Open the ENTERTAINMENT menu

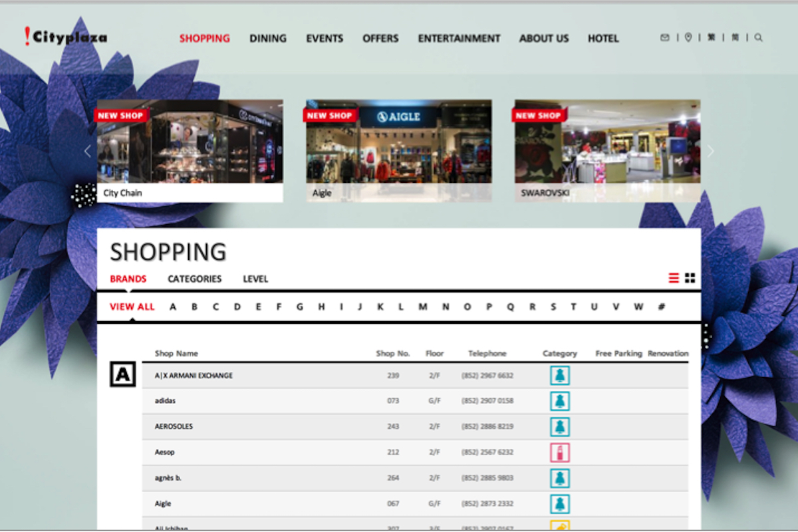459,39
